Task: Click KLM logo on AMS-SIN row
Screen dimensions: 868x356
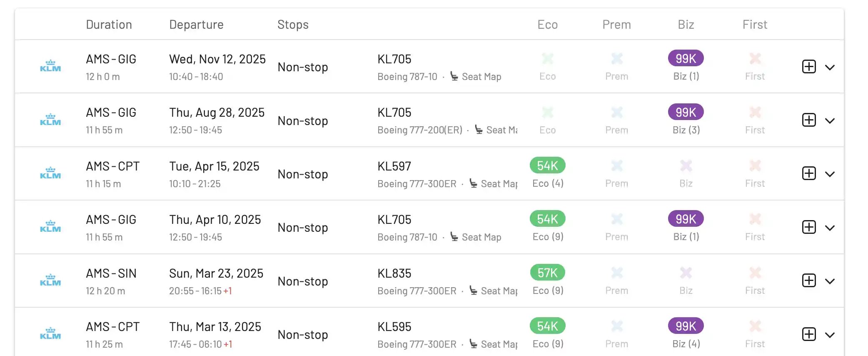Action: (x=50, y=280)
